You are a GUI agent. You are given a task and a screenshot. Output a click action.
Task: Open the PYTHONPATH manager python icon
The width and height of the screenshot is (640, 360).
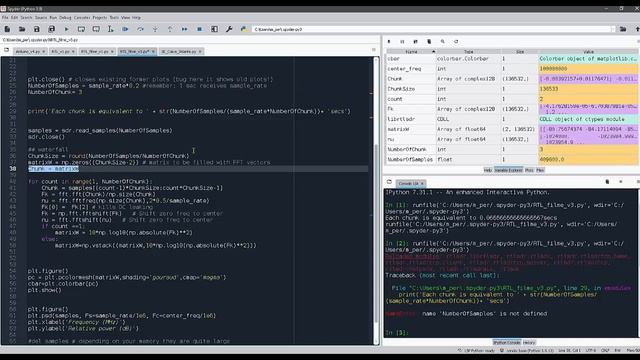(x=244, y=29)
